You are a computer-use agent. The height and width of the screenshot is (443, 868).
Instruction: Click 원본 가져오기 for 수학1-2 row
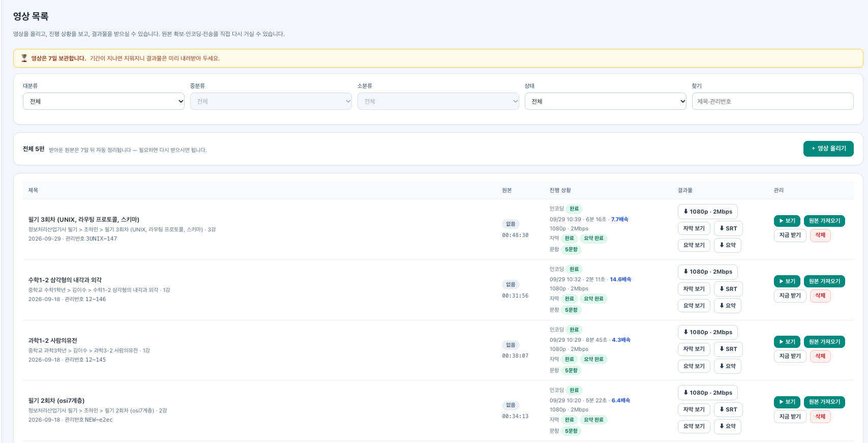[x=824, y=281]
